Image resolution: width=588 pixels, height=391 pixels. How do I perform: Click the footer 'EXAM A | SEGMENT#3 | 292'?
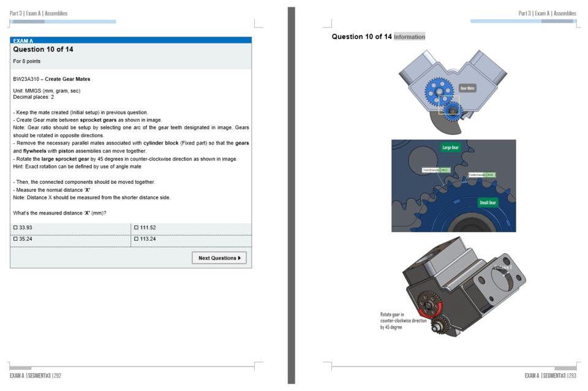click(x=36, y=375)
